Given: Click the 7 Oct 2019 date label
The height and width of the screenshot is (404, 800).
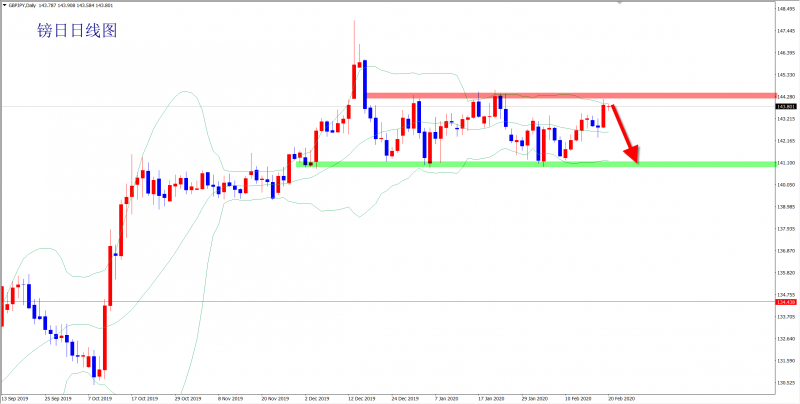Looking at the screenshot, I should 99,397.
